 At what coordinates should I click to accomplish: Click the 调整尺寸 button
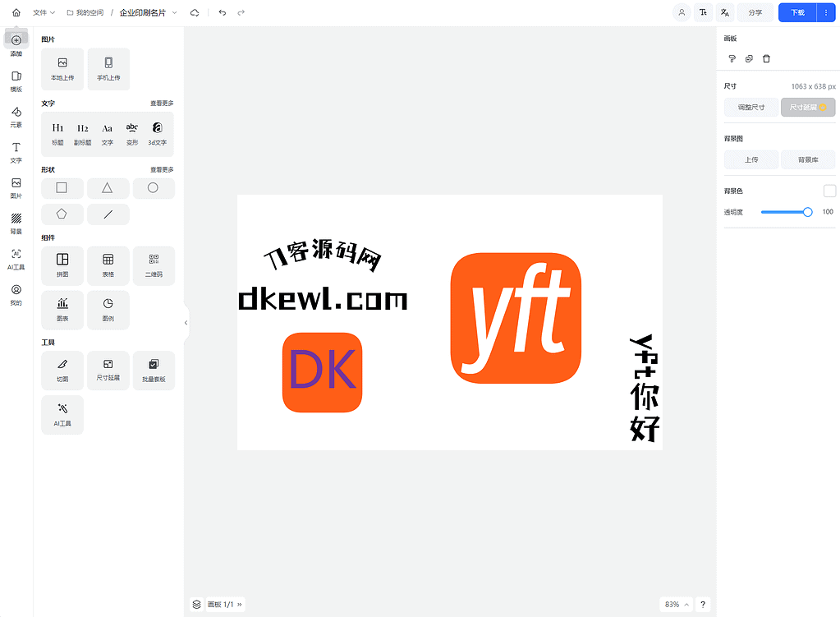751,107
